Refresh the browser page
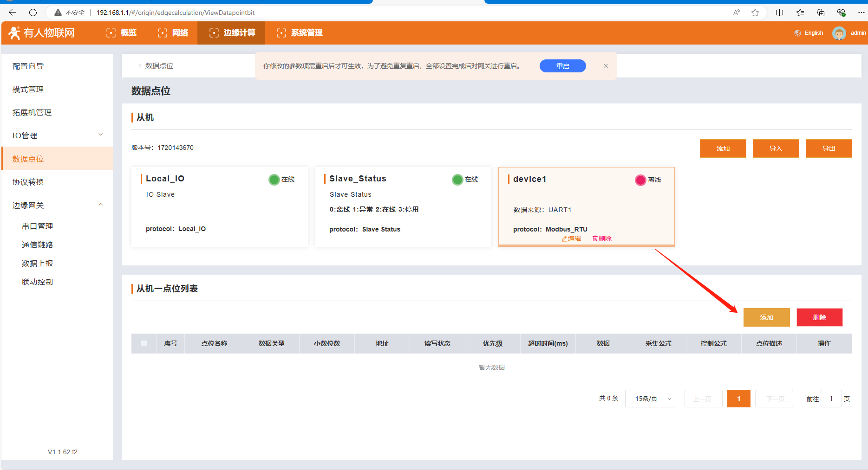This screenshot has width=868, height=470. pos(33,13)
